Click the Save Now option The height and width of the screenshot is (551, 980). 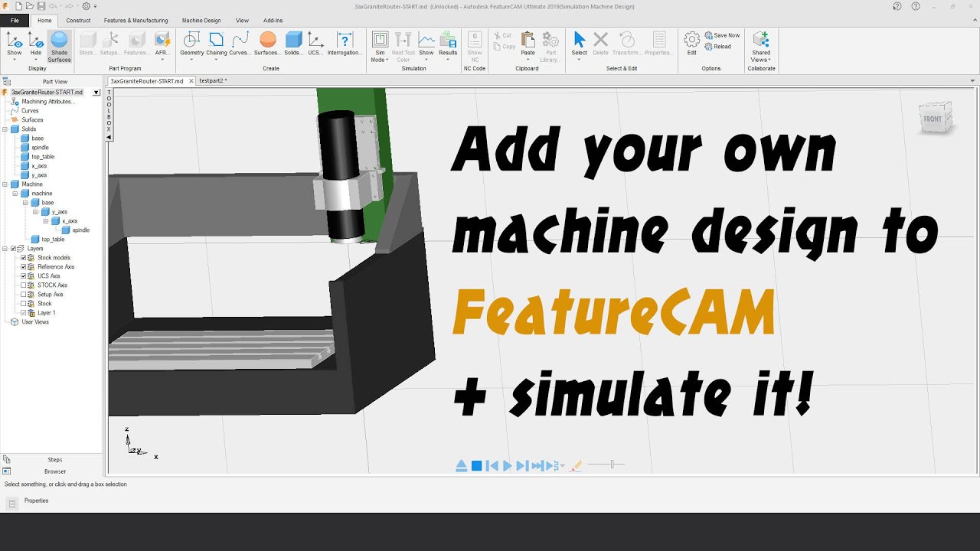pyautogui.click(x=722, y=35)
